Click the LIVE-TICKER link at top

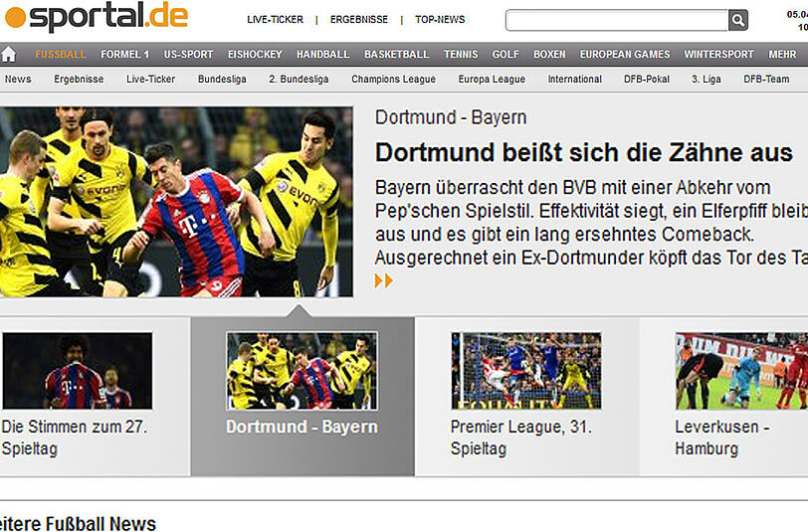click(x=276, y=20)
